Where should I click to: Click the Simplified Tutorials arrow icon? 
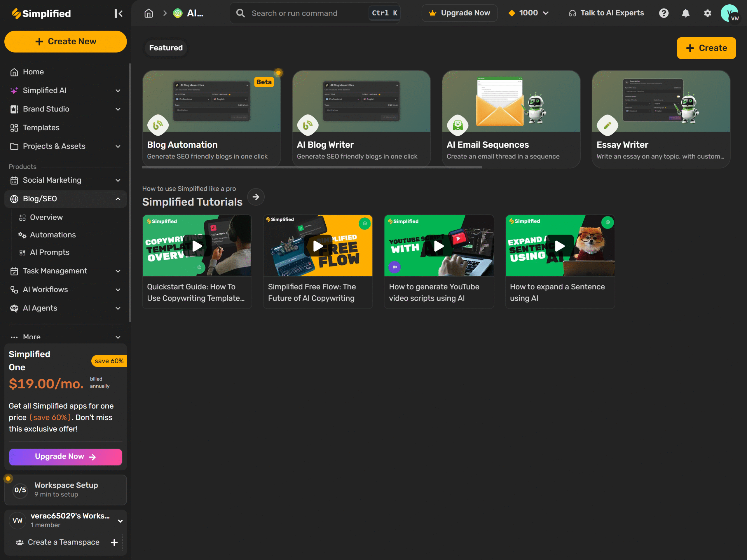(256, 197)
